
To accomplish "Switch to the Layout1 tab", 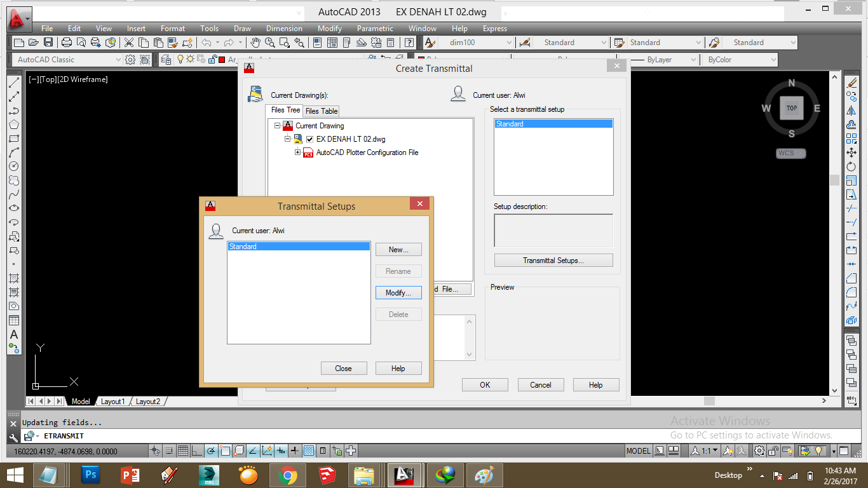I will tap(113, 402).
